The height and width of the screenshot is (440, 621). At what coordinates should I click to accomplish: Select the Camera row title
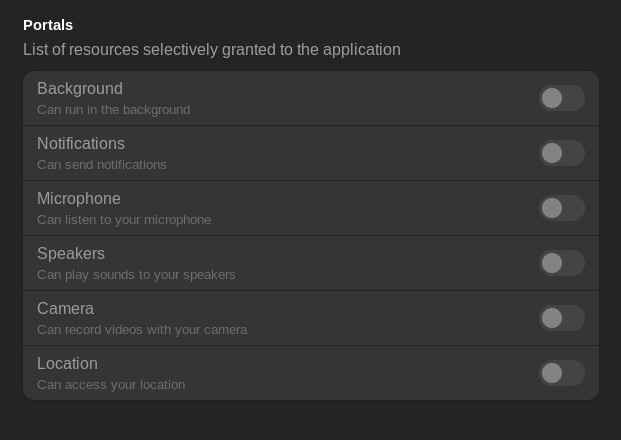point(65,309)
